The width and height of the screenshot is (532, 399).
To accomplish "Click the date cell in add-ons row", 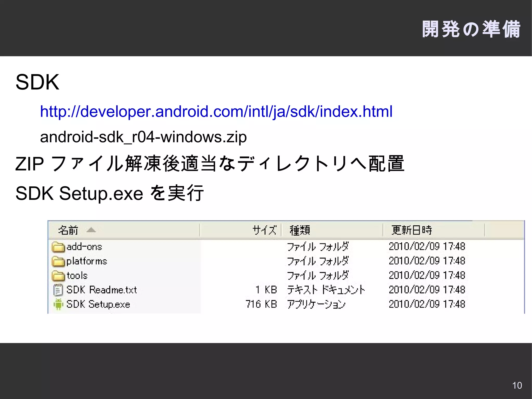I will coord(427,246).
